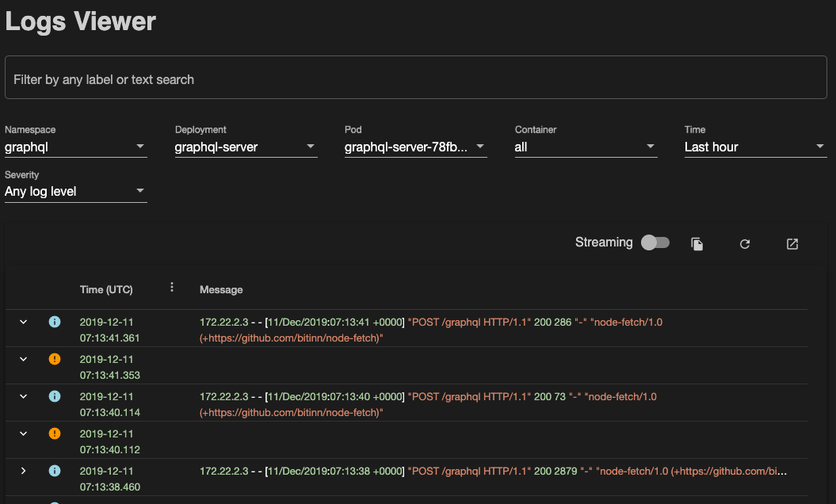The width and height of the screenshot is (836, 504).
Task: Open logs in a new window via external-link icon
Action: [x=792, y=244]
